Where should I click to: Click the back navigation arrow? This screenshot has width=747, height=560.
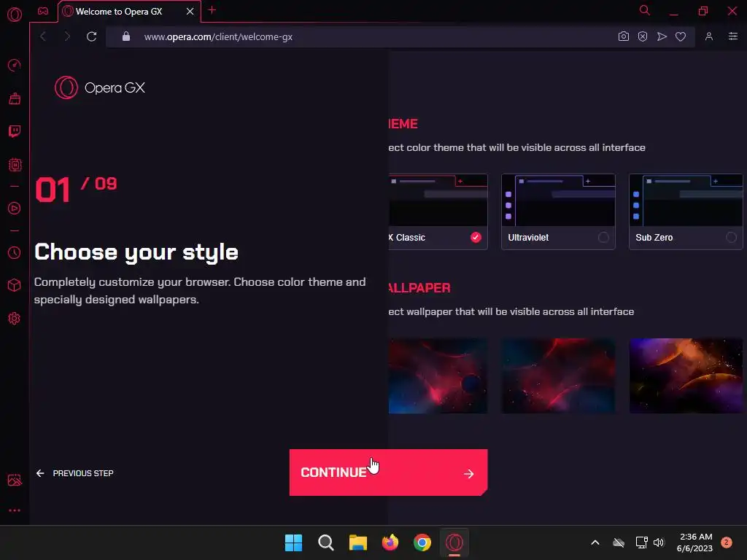(43, 36)
